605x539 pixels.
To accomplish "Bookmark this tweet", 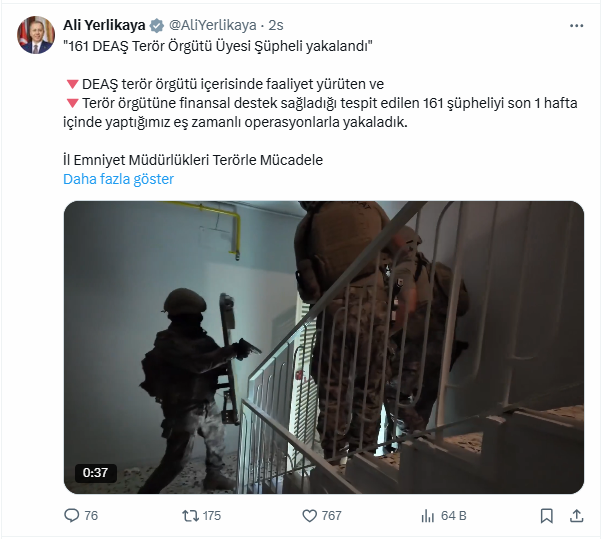I will (x=547, y=515).
